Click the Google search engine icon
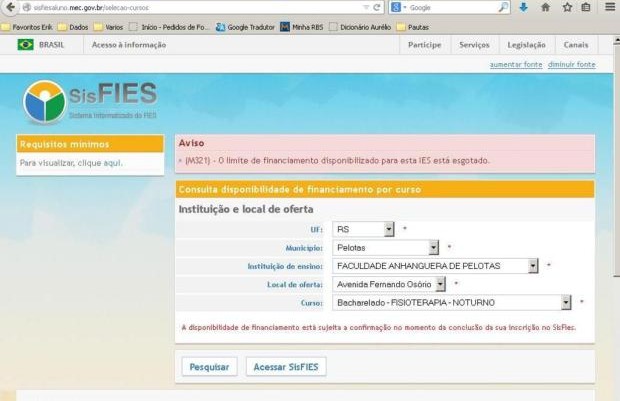 click(x=396, y=7)
